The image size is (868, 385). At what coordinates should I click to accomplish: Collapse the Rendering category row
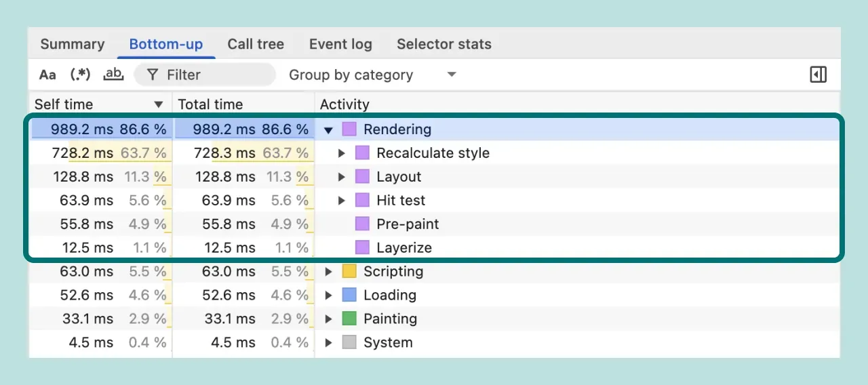(x=329, y=129)
